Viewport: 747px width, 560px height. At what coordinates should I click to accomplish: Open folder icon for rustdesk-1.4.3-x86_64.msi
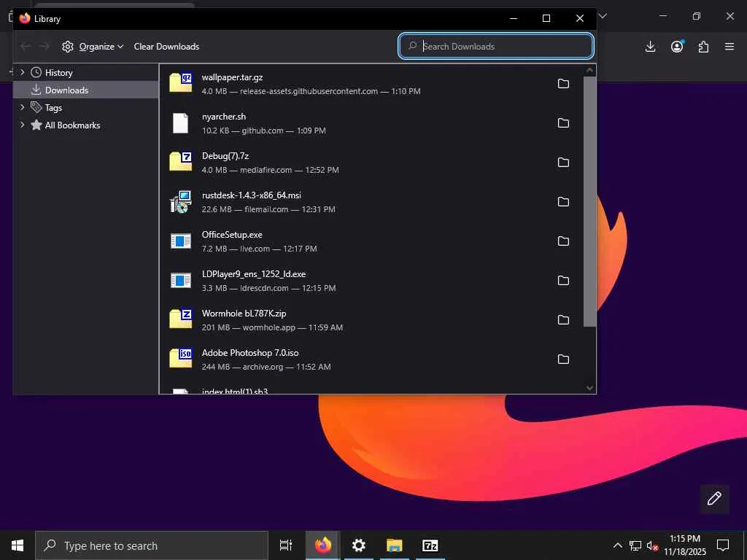[x=563, y=202]
